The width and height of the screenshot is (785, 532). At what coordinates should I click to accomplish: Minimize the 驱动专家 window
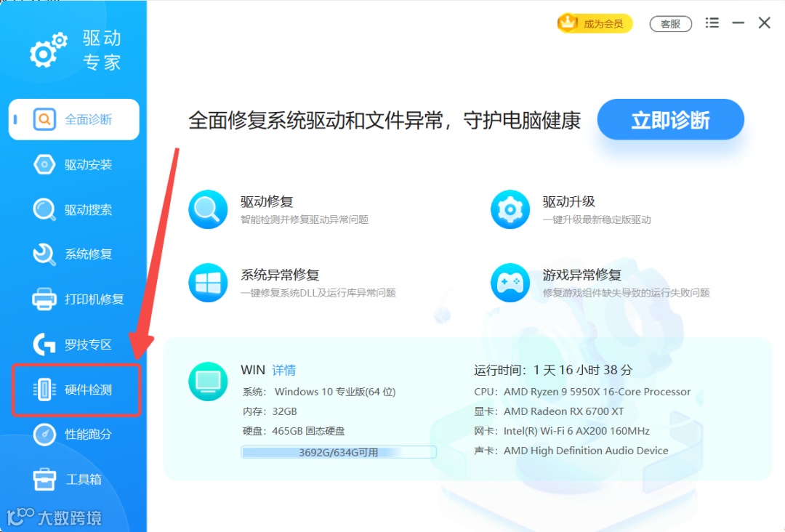pyautogui.click(x=738, y=23)
